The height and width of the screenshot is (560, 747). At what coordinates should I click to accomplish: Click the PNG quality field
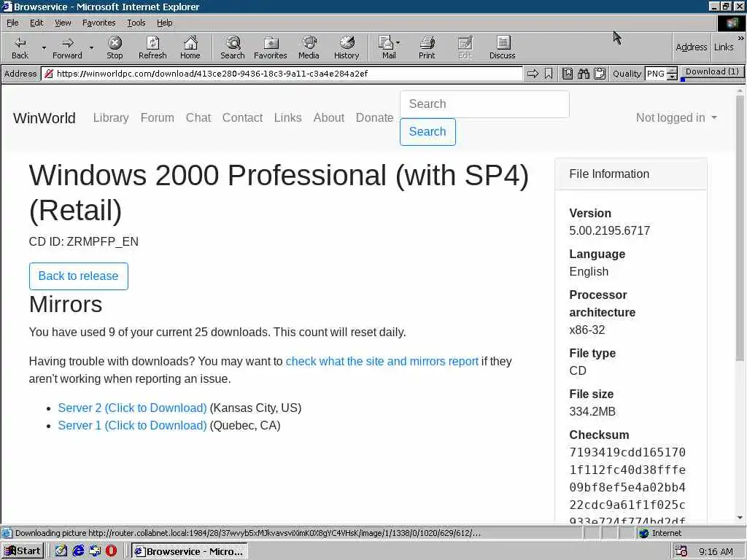tap(656, 74)
